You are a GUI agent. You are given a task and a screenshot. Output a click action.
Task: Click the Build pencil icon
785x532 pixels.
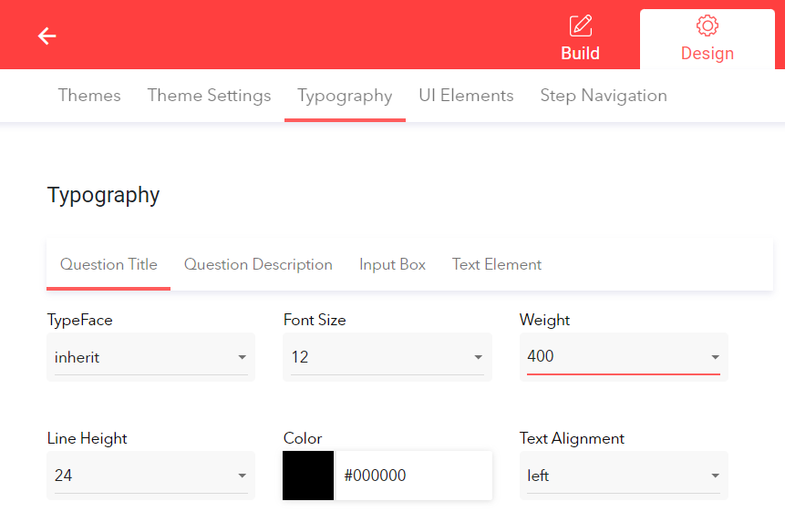[581, 25]
